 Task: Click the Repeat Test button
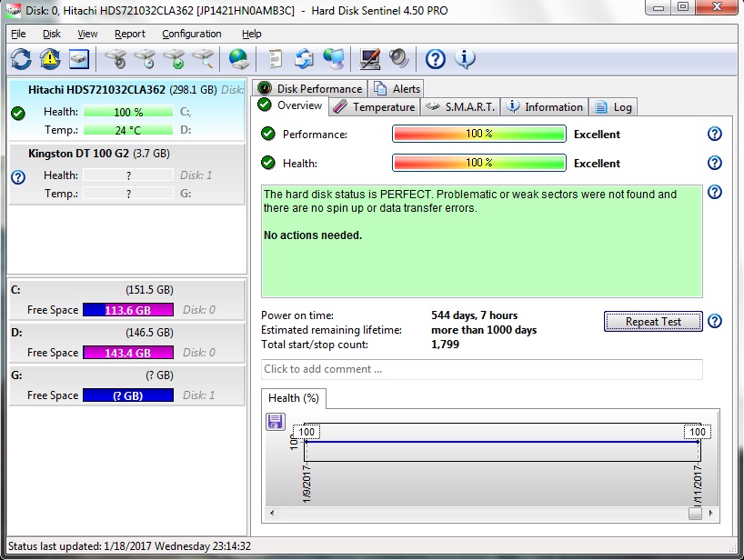[653, 322]
